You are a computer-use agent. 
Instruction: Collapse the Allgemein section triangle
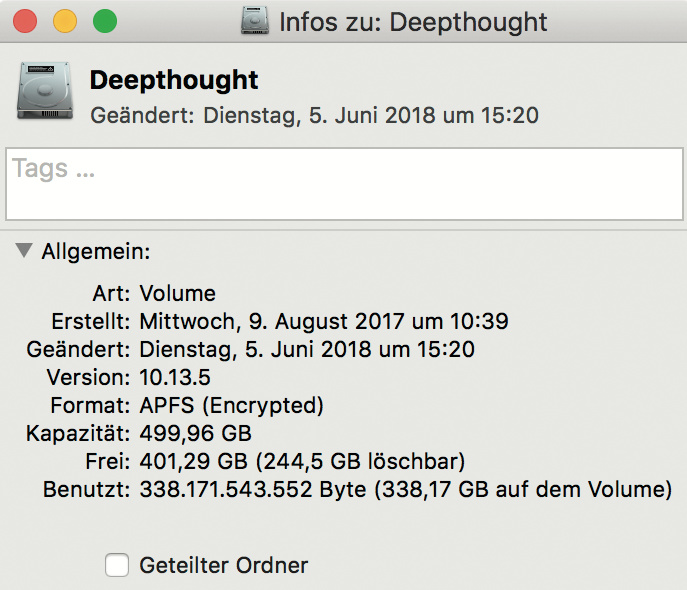coord(25,252)
